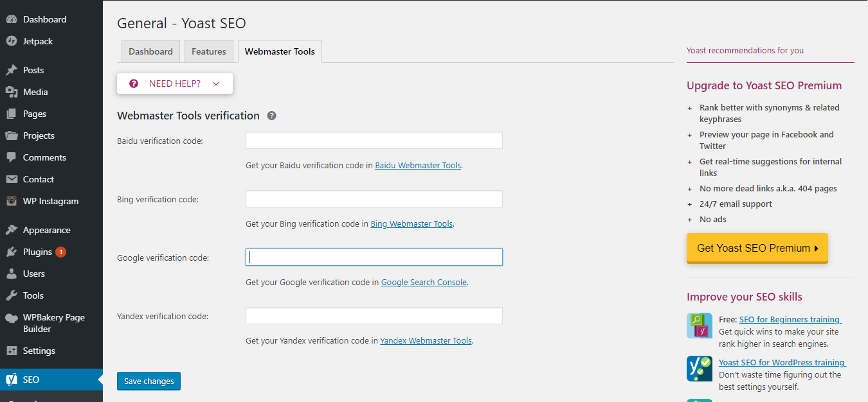The height and width of the screenshot is (402, 868).
Task: Click the Comments bubble icon
Action: pyautogui.click(x=12, y=157)
